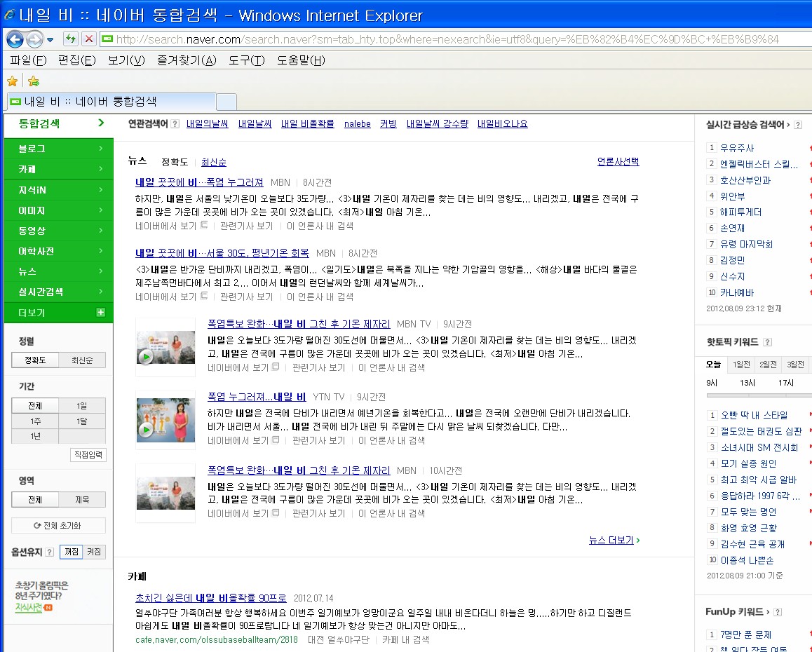Click the browser Back arrow button
The width and height of the screenshot is (812, 652).
15,39
